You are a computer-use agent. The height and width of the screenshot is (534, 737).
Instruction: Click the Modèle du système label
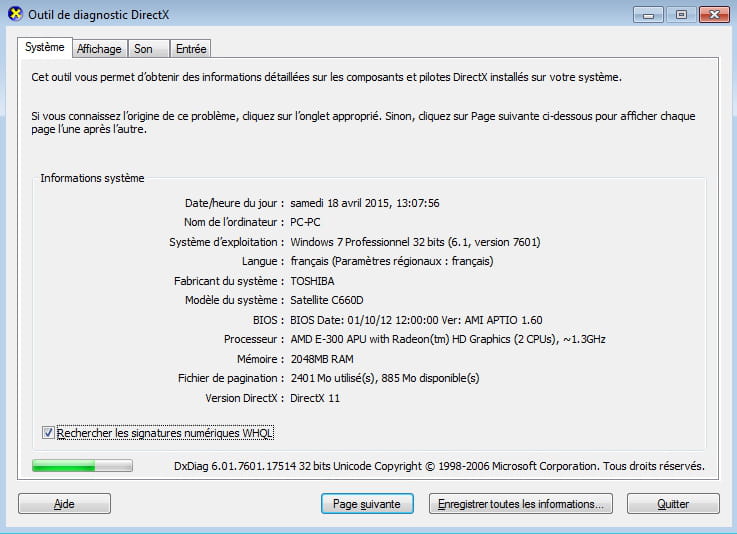tap(234, 300)
